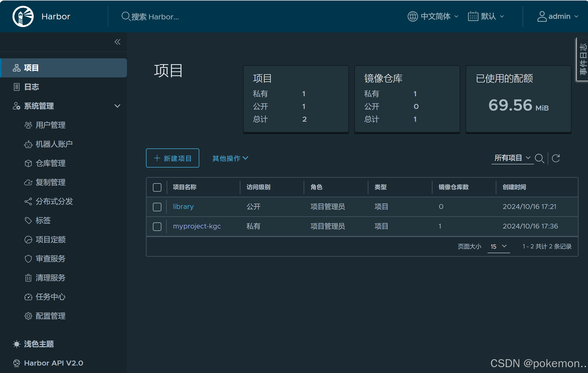
Task: Click the globe language icon
Action: tap(413, 16)
